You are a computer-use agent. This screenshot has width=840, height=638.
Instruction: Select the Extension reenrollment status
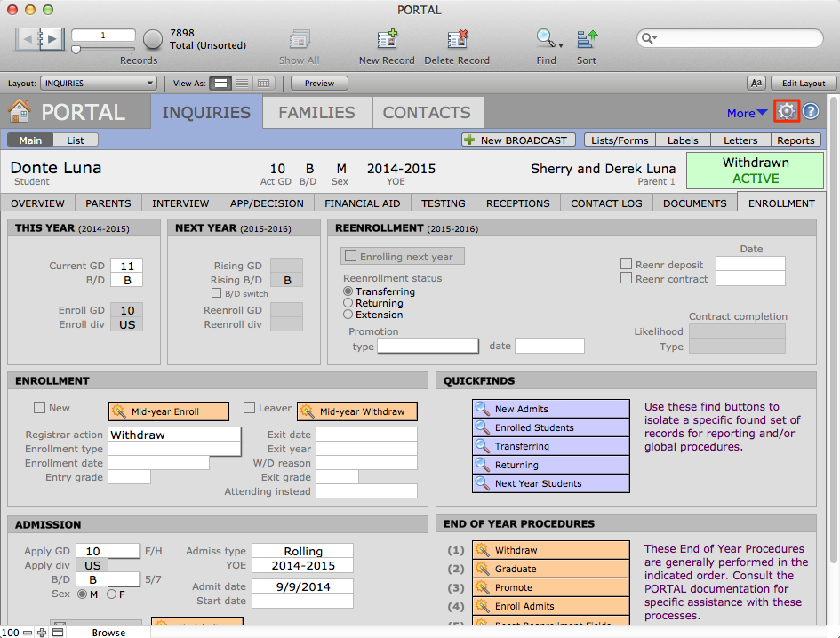pyautogui.click(x=348, y=315)
